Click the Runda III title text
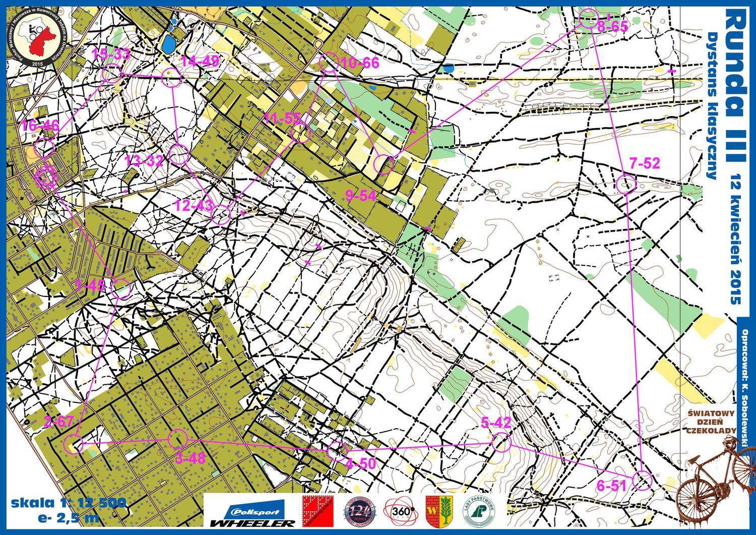Viewport: 756px width, 535px height. [735, 86]
